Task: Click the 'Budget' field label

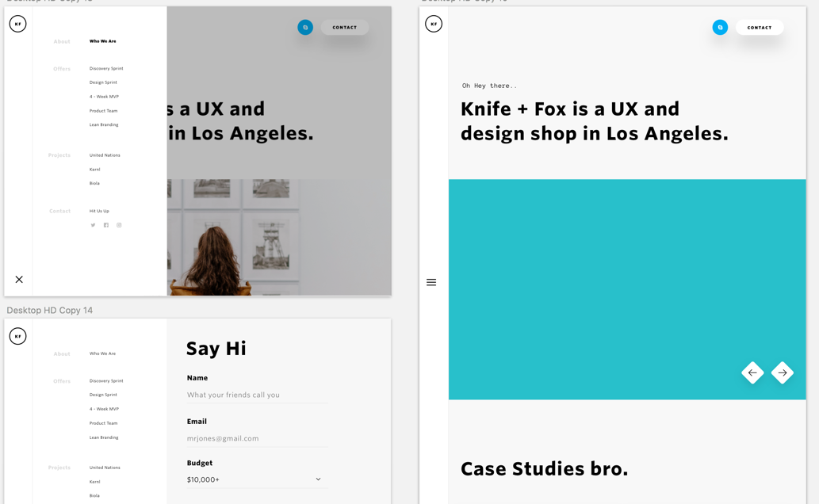Action: tap(200, 463)
